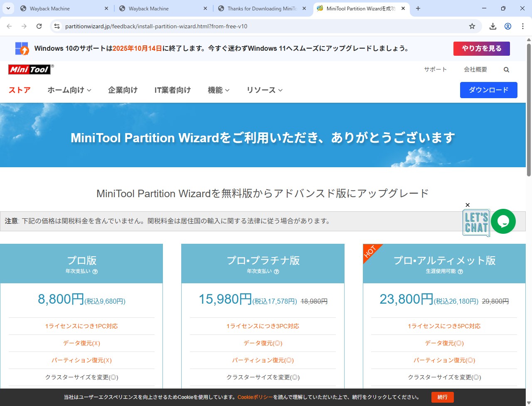
Task: Open the site search magnifier icon
Action: coord(506,70)
